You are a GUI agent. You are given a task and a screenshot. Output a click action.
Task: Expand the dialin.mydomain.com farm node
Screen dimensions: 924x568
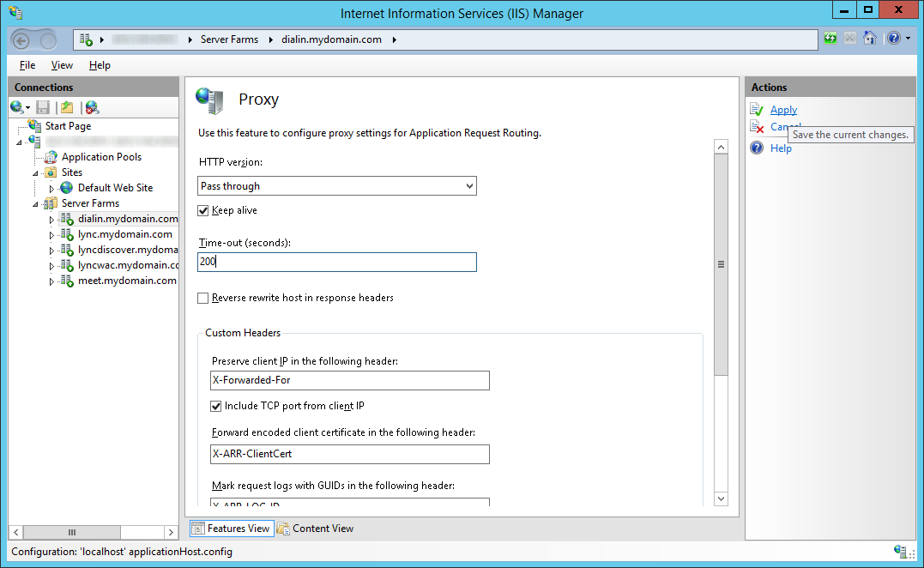click(x=51, y=220)
